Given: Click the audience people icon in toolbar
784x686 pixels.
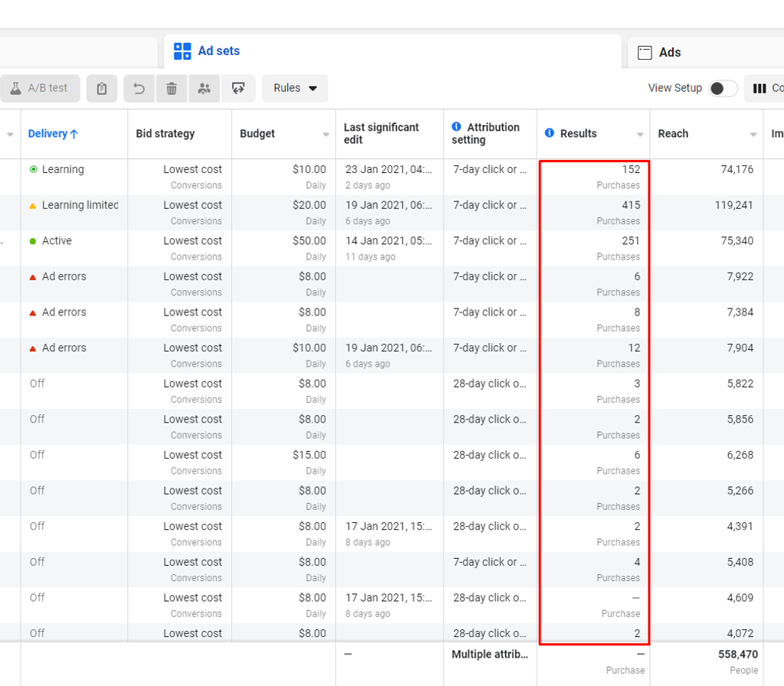Looking at the screenshot, I should click(204, 89).
